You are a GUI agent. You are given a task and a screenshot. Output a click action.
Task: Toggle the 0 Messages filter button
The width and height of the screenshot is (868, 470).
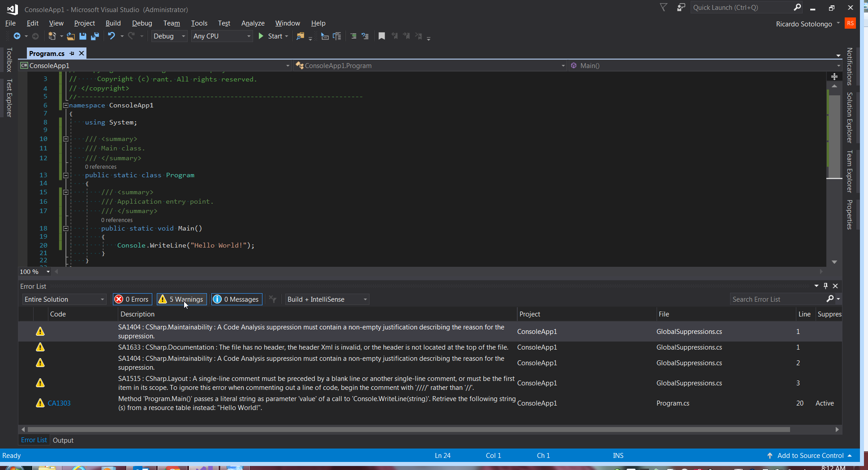tap(236, 299)
